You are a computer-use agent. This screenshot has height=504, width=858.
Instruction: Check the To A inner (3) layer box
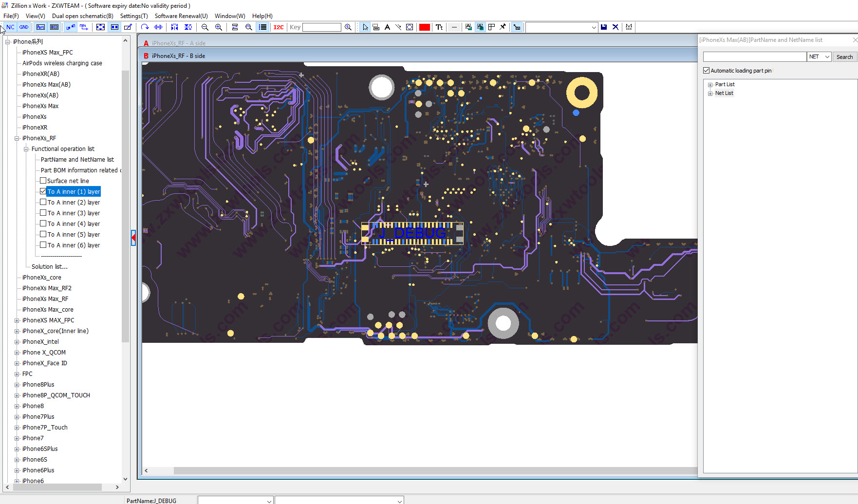point(43,213)
